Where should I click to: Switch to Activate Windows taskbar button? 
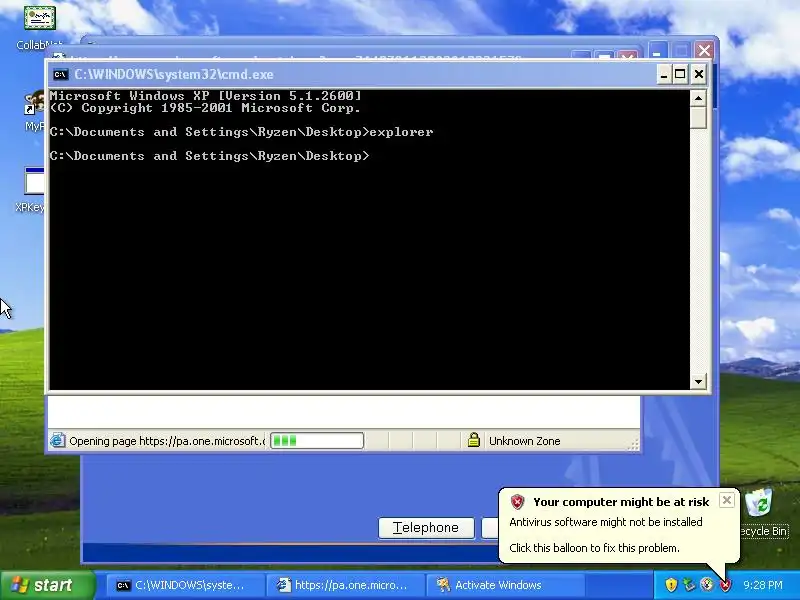(505, 585)
